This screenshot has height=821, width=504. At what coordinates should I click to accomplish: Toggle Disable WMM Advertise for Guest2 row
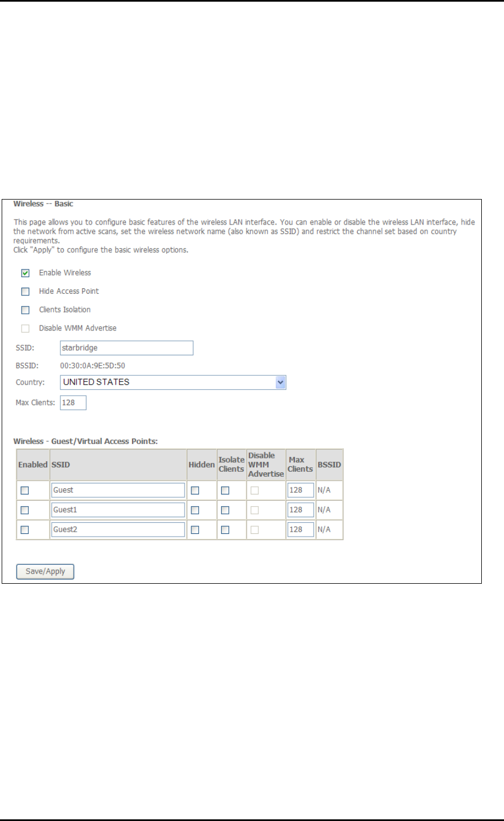point(254,530)
